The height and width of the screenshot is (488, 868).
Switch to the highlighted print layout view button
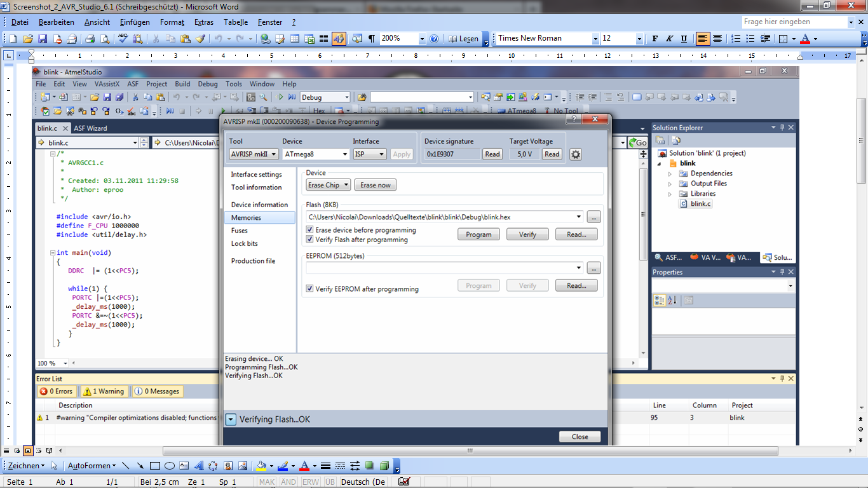coord(27,451)
